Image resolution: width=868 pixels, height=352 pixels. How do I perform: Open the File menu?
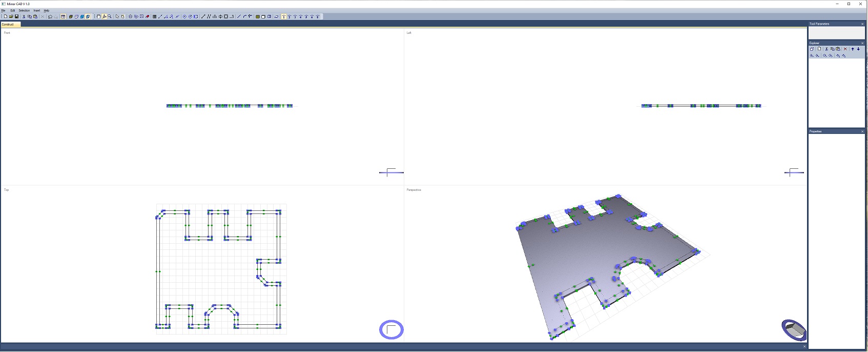click(x=3, y=10)
